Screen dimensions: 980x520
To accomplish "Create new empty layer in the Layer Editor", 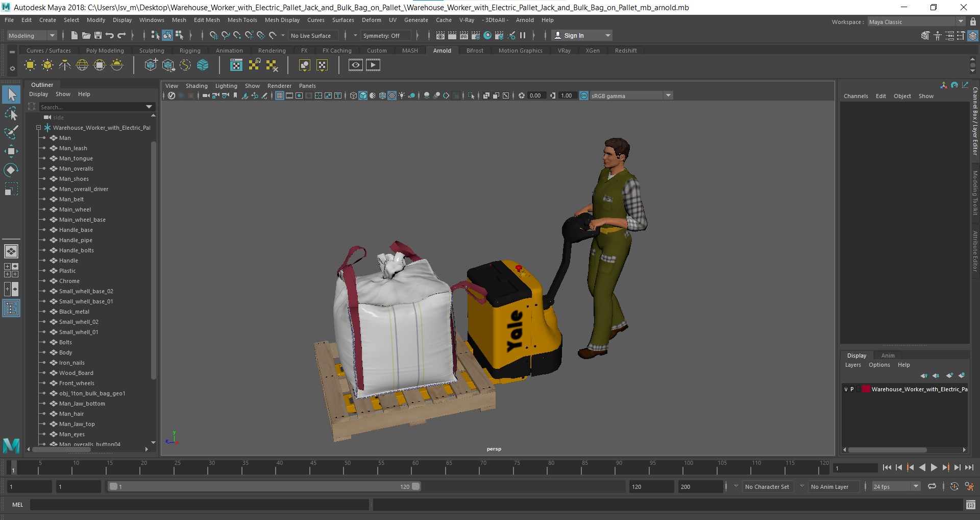I will click(x=949, y=375).
